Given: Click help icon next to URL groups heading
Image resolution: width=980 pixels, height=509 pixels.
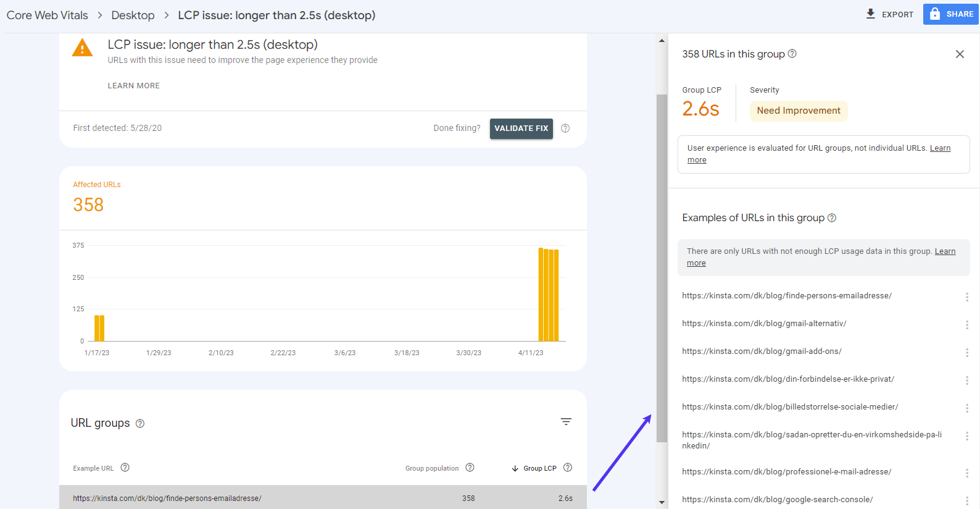Looking at the screenshot, I should point(140,424).
